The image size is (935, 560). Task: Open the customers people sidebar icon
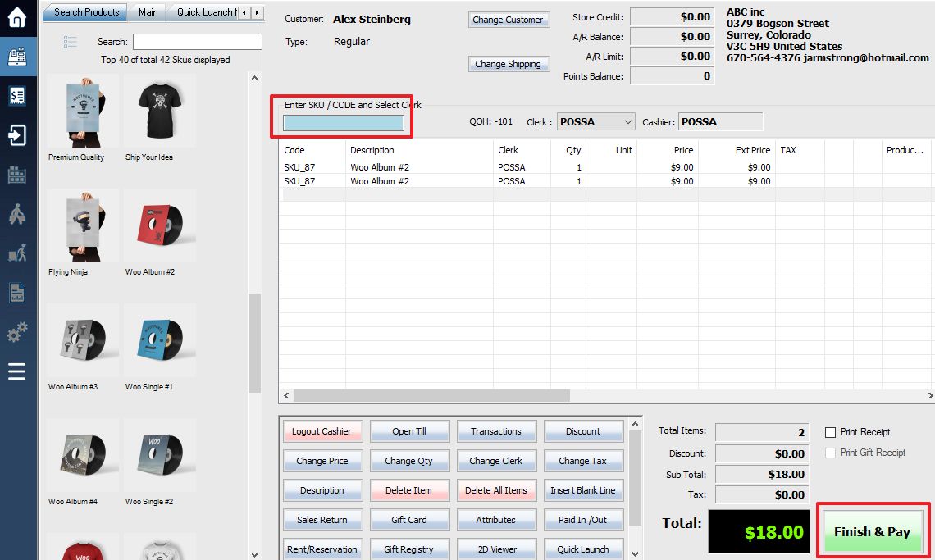[16, 214]
